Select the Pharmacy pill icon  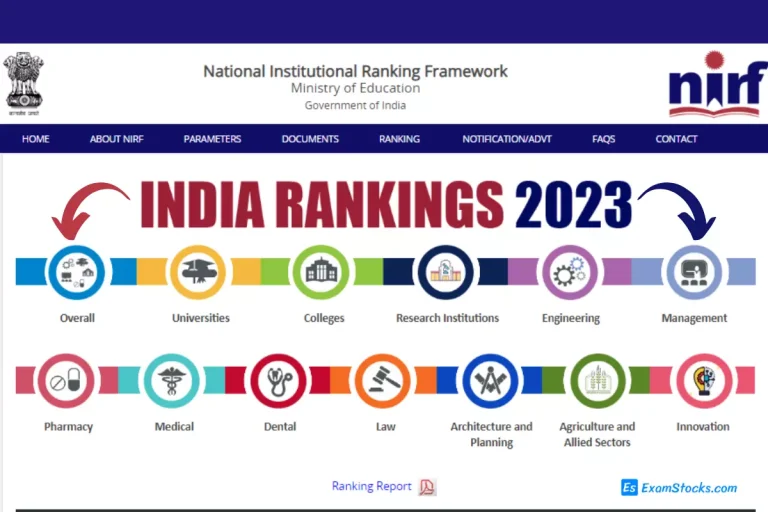(x=66, y=381)
